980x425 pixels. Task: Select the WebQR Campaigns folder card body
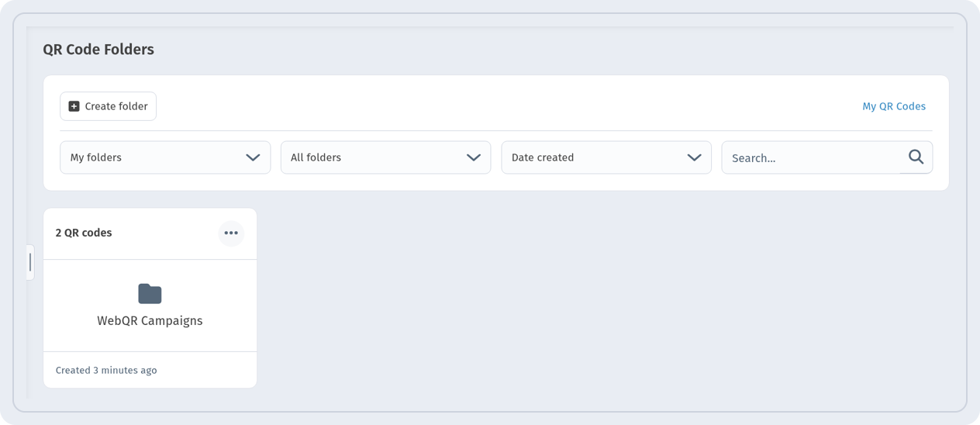tap(150, 306)
